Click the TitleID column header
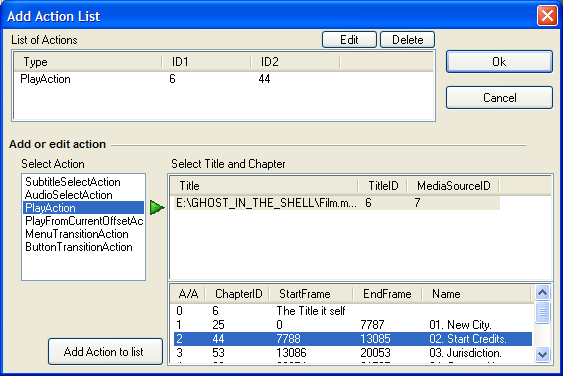The height and width of the screenshot is (376, 563). click(x=382, y=186)
